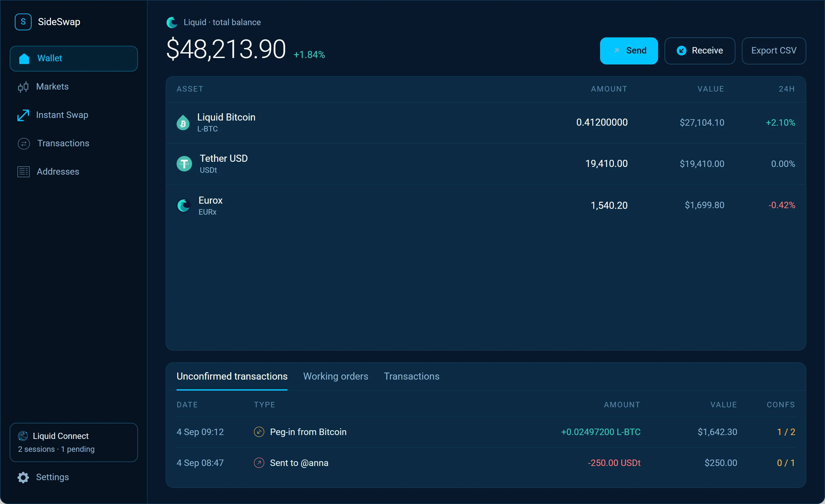This screenshot has height=504, width=825.
Task: Click the Eurox asset icon
Action: 184,206
